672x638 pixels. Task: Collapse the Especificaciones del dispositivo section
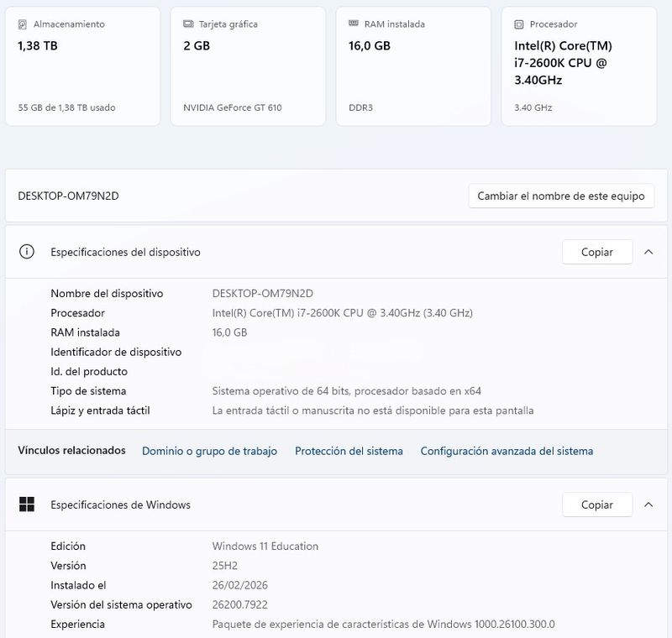648,252
